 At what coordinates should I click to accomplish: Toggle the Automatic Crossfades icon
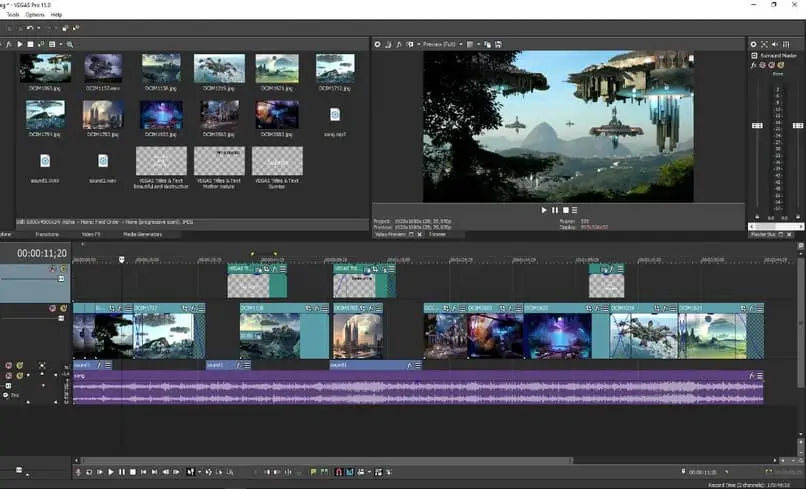click(x=350, y=472)
